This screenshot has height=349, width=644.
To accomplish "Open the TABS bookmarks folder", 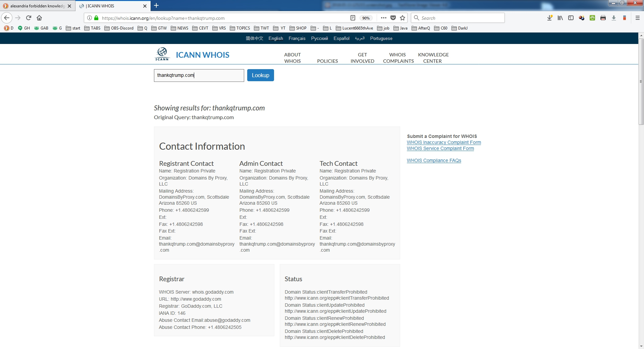I will pos(92,28).
